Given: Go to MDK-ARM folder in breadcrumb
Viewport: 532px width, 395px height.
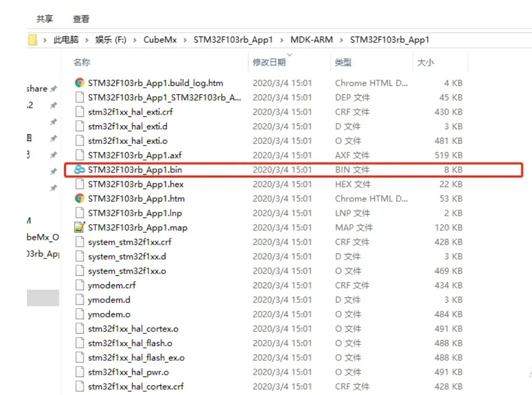Looking at the screenshot, I should tap(311, 40).
